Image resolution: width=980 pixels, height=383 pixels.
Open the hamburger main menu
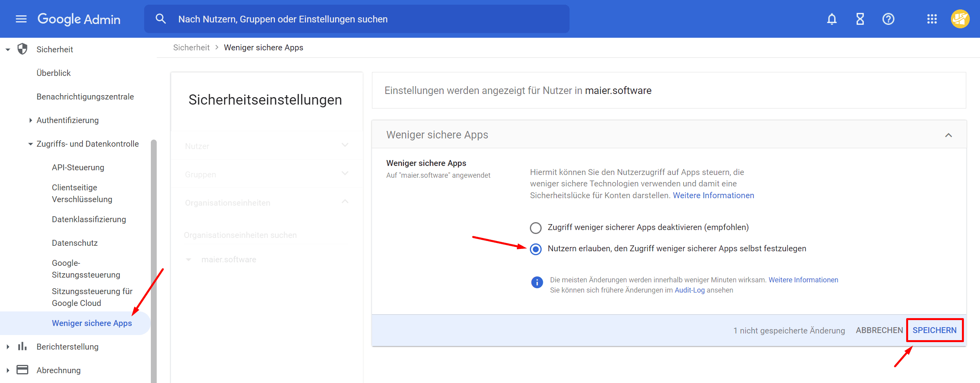click(x=21, y=19)
